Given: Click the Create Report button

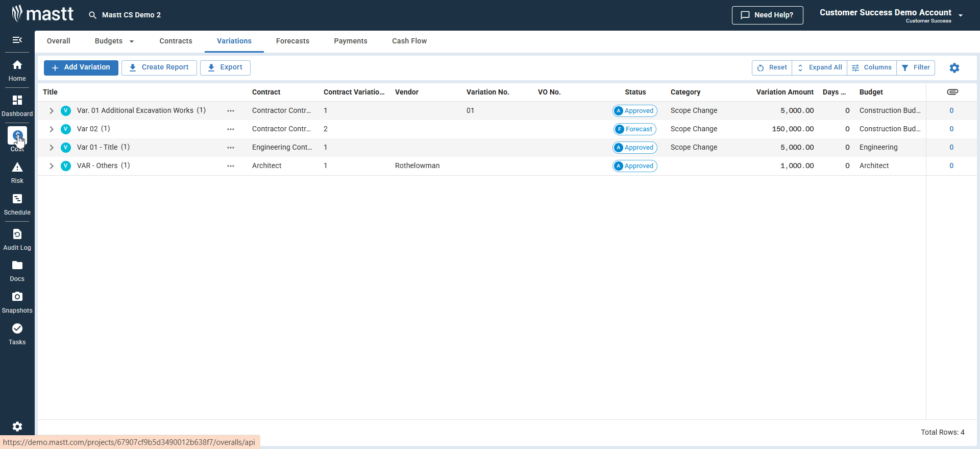Looking at the screenshot, I should [x=159, y=67].
